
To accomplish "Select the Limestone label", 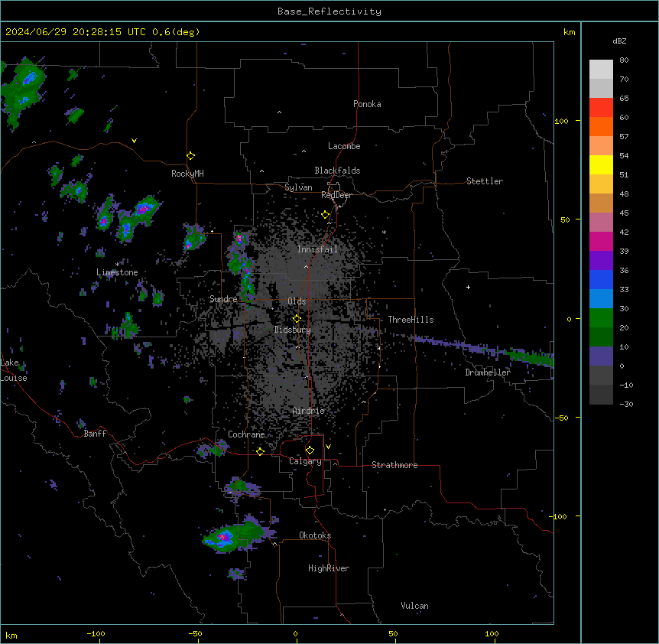I will [x=117, y=272].
